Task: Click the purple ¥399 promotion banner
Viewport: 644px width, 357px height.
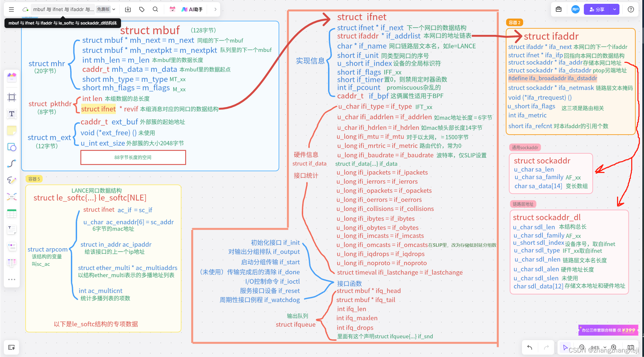Action: (x=608, y=330)
